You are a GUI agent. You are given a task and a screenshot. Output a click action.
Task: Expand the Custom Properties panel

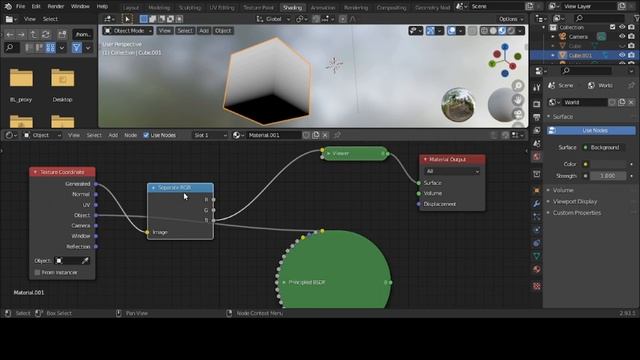[x=549, y=213]
